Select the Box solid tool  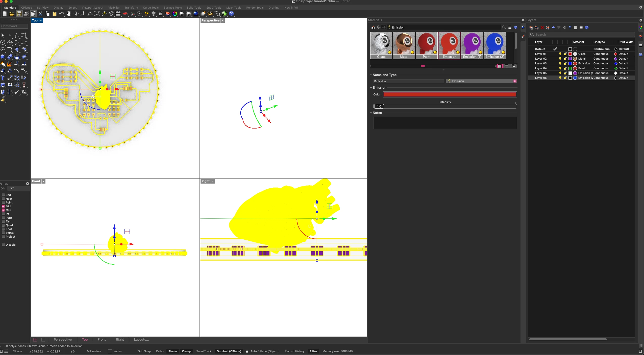pos(3,57)
